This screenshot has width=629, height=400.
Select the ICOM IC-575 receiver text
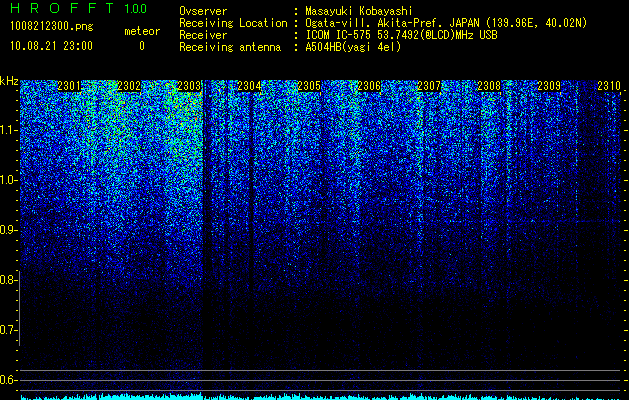pos(401,35)
